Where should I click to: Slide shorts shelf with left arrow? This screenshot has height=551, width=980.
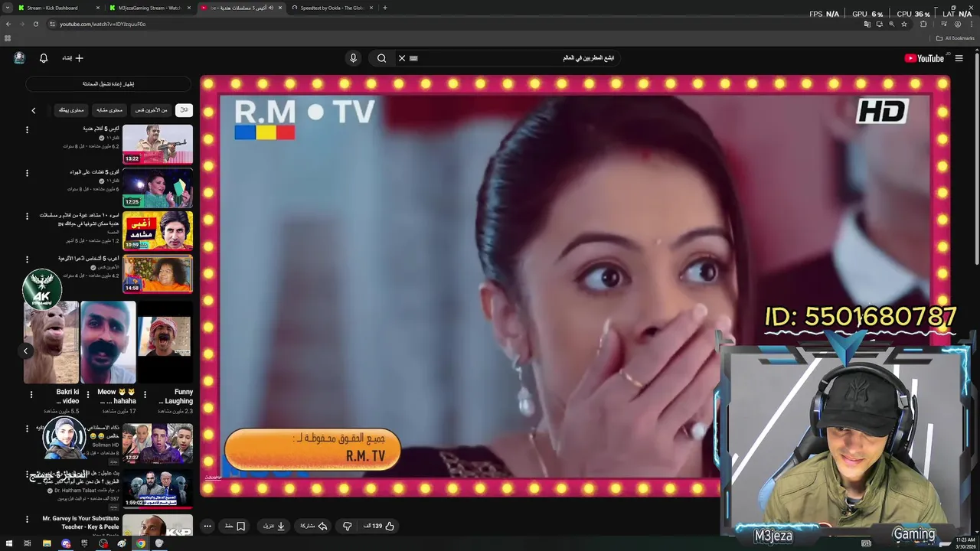tap(25, 350)
